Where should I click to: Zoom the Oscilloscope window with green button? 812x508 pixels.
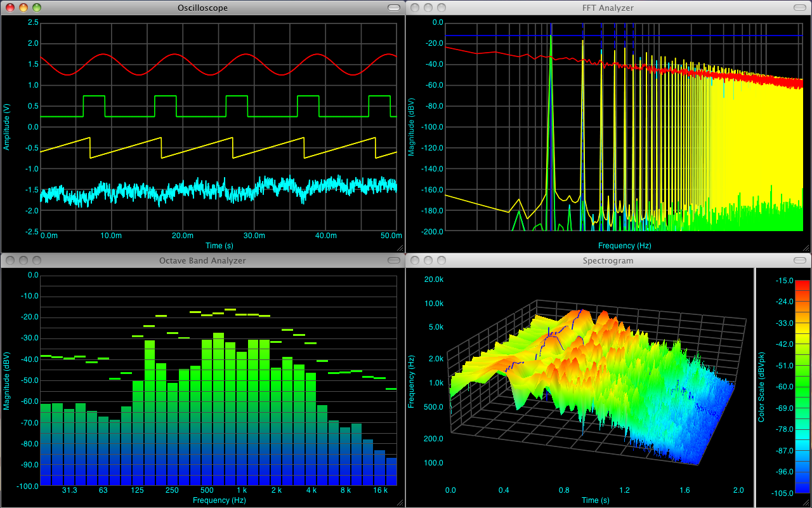[37, 8]
